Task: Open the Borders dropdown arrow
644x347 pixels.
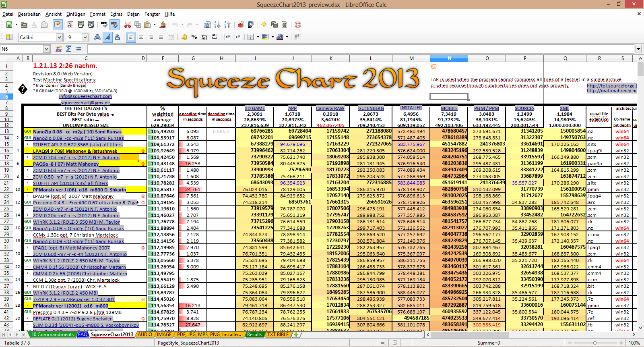Action: [258, 37]
